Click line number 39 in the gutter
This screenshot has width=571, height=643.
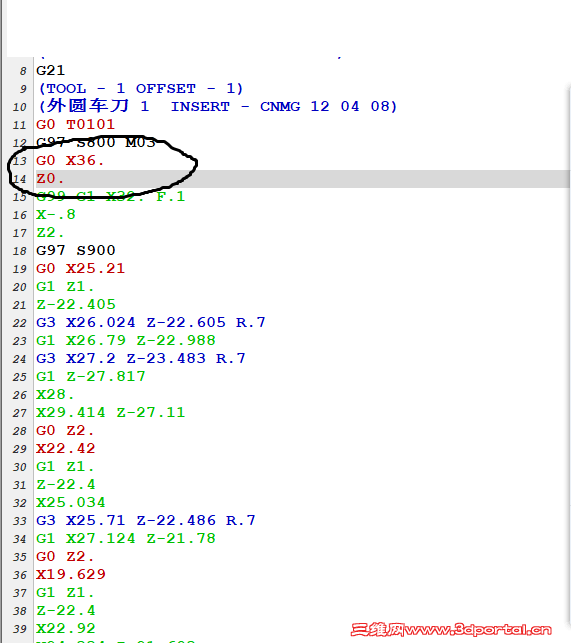click(x=19, y=629)
